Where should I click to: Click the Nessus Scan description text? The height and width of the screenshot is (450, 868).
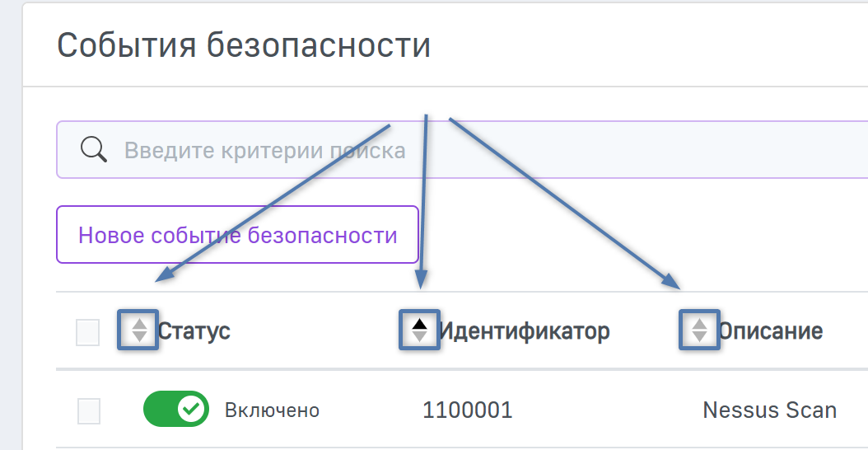(x=769, y=410)
